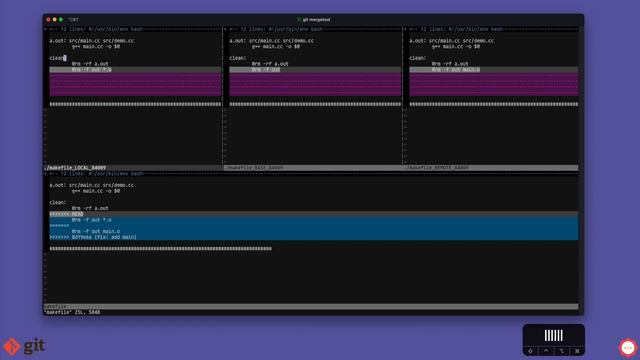640x360 pixels.
Task: Click "a.out: src/main.cc src/demo.cc" in LOCAL pane
Action: click(x=91, y=41)
